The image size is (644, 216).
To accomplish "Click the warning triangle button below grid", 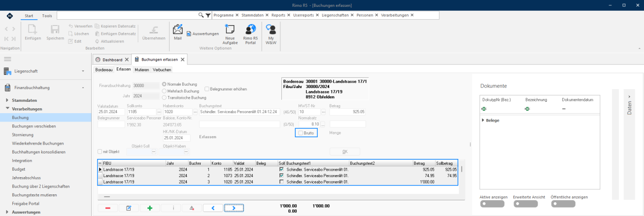I will (x=191, y=208).
